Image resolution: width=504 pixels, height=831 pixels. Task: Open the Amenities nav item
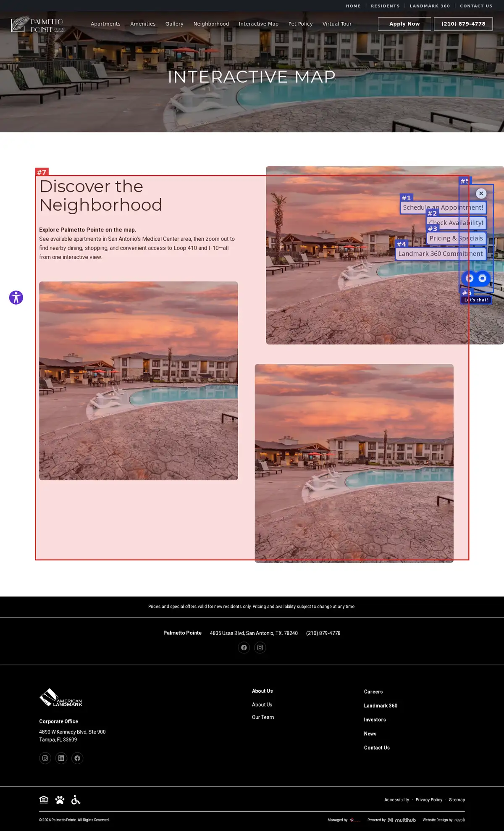click(x=143, y=24)
